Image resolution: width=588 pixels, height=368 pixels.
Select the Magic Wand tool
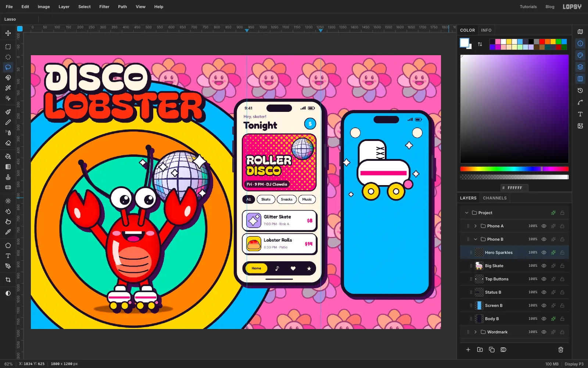pyautogui.click(x=8, y=88)
